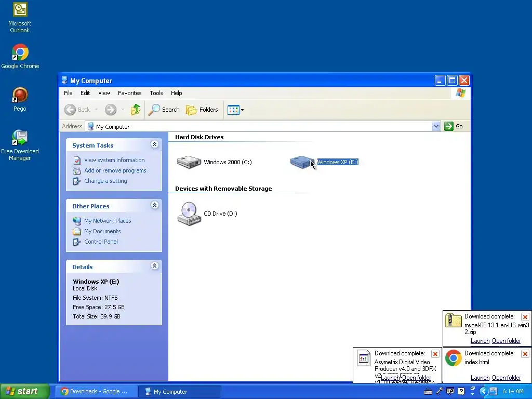Expand the Address bar dropdown
Image resolution: width=532 pixels, height=399 pixels.
(436, 126)
